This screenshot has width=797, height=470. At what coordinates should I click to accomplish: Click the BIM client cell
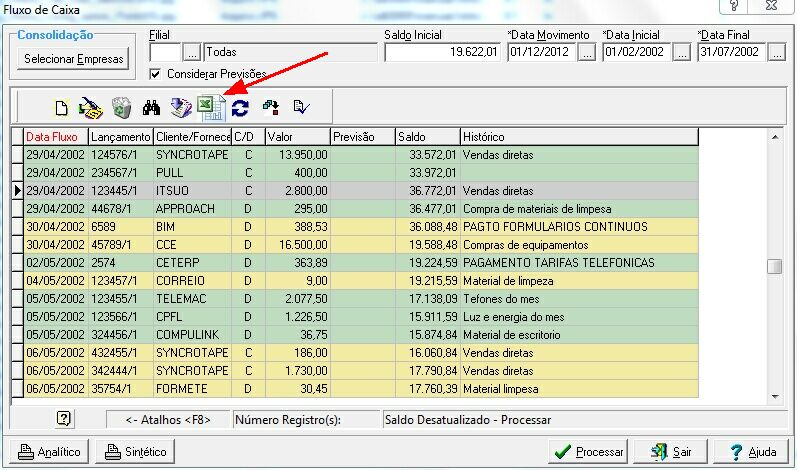tap(193, 227)
